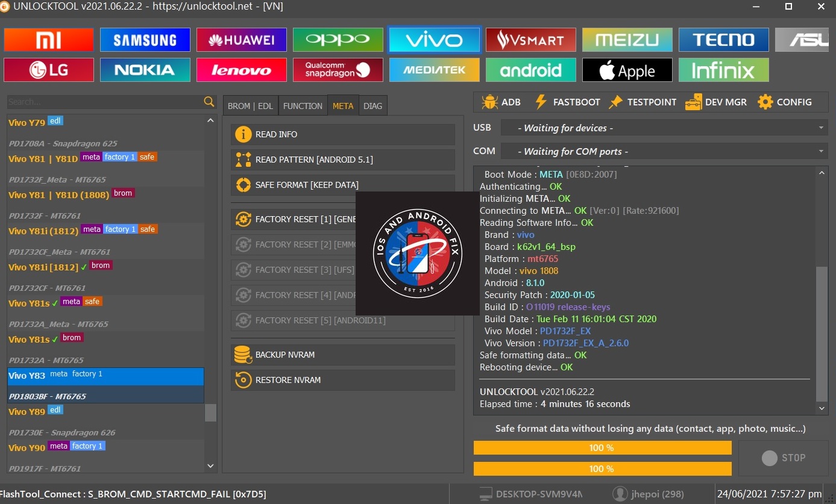Open the CONFIG settings
This screenshot has width=836, height=504.
point(785,102)
